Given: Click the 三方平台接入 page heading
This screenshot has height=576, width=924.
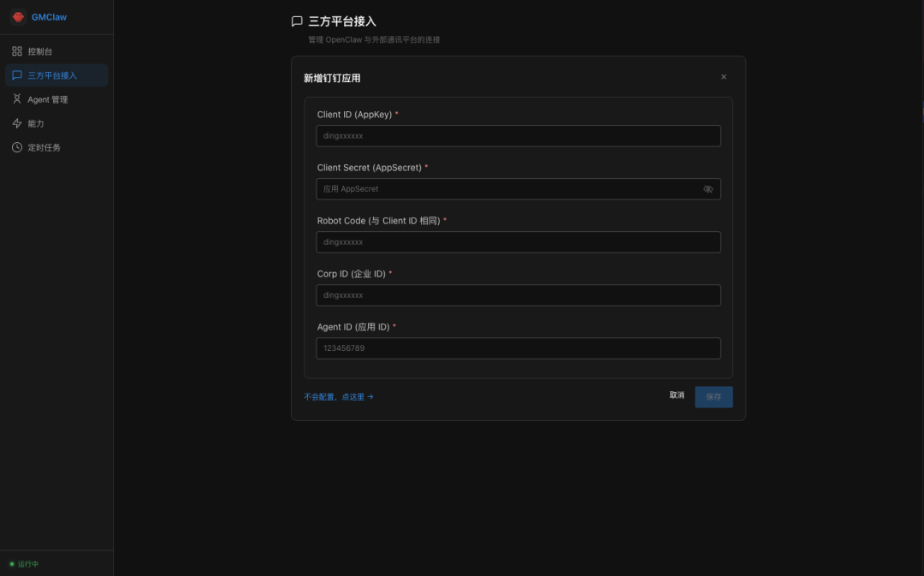Looking at the screenshot, I should pos(341,21).
